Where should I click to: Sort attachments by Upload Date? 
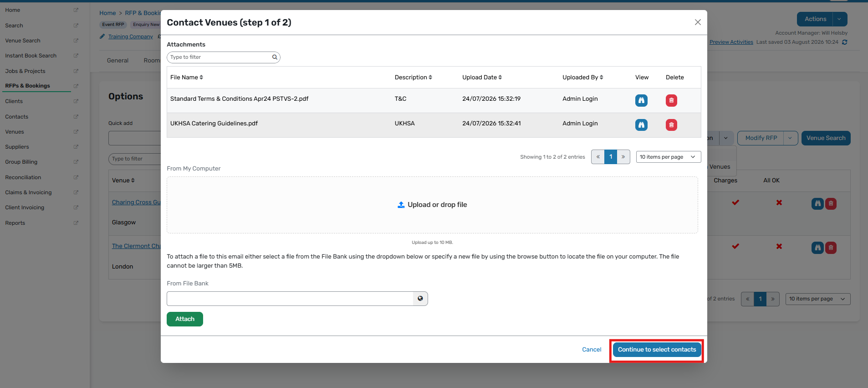[482, 78]
